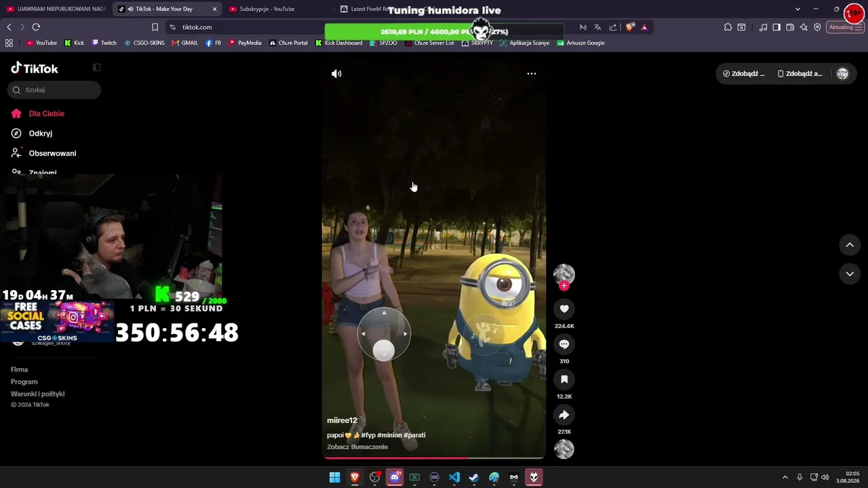868x488 pixels.
Task: Share the video with 27.1K shares
Action: (x=564, y=415)
